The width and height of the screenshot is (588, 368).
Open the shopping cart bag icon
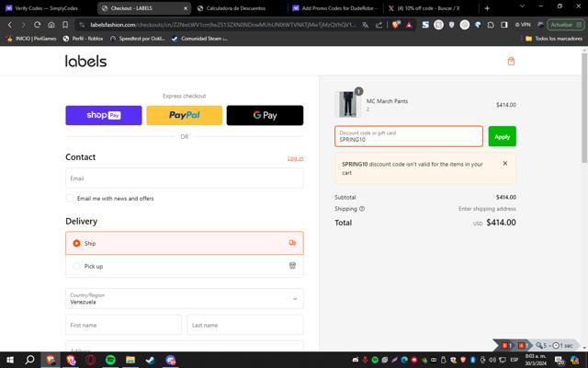pyautogui.click(x=511, y=62)
